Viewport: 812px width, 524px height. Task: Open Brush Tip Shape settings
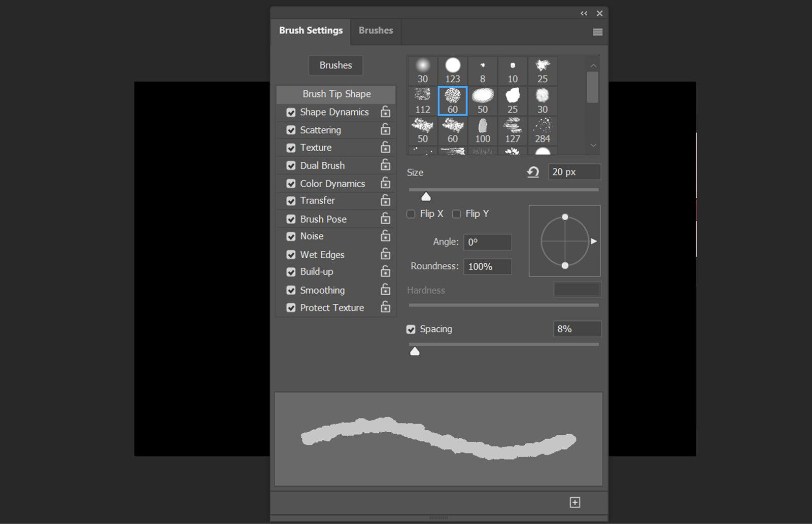pos(335,94)
